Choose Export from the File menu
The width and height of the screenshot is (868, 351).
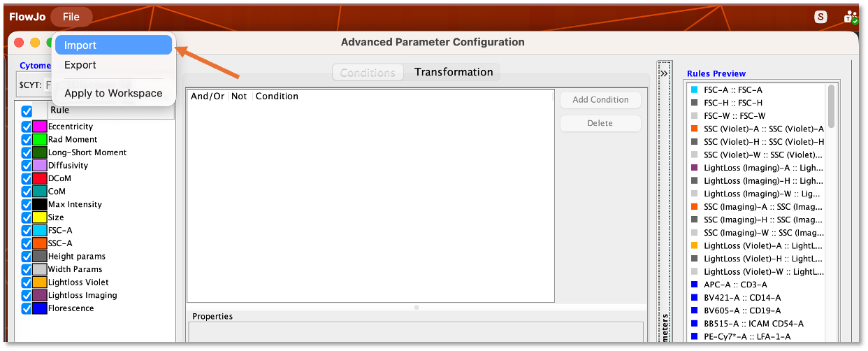(80, 65)
